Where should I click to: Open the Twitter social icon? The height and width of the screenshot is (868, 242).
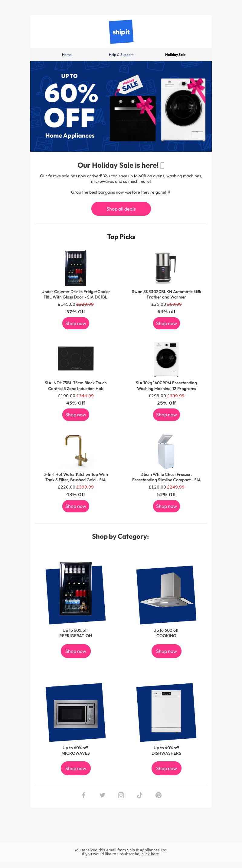click(x=102, y=795)
